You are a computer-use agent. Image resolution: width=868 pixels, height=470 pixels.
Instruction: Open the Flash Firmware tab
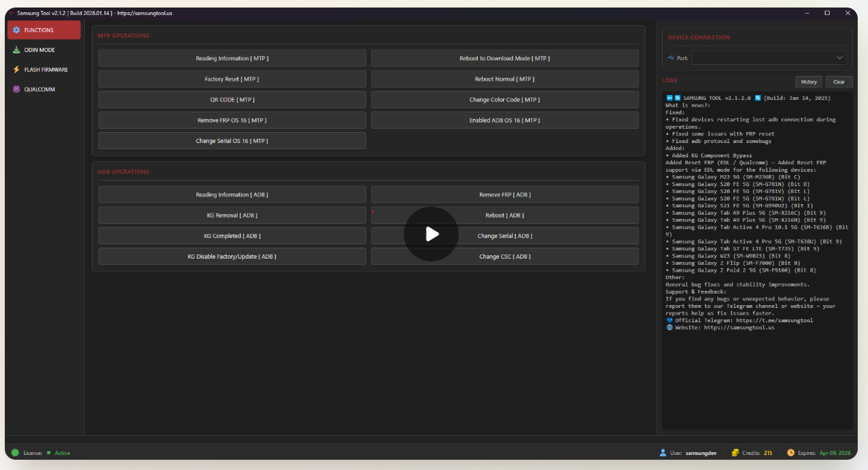tap(45, 70)
